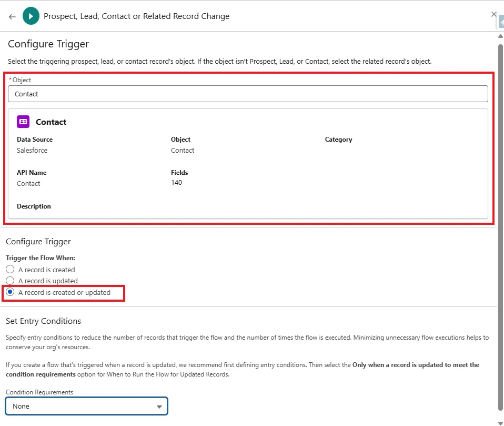Click the 'API Name' label
This screenshot has height=426, width=504.
pos(32,173)
